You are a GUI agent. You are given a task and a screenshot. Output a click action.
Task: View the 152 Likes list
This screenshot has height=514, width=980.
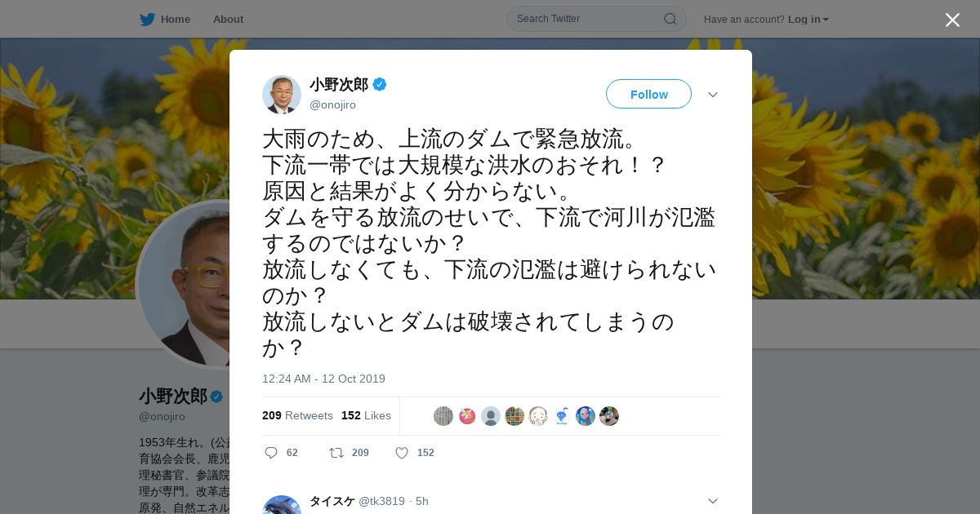(366, 415)
